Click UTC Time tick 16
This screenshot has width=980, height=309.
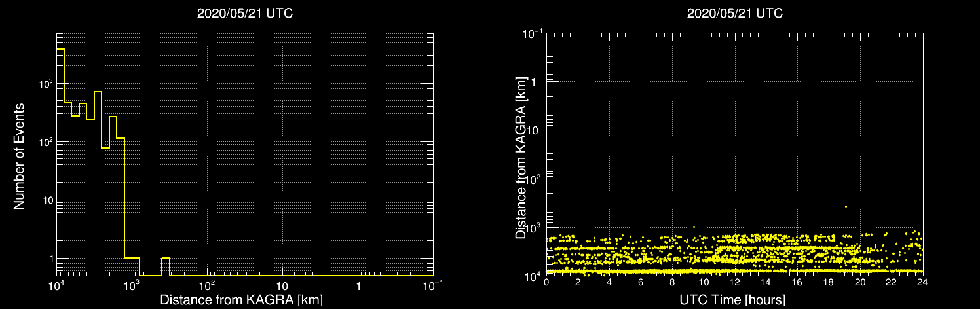coord(797,283)
